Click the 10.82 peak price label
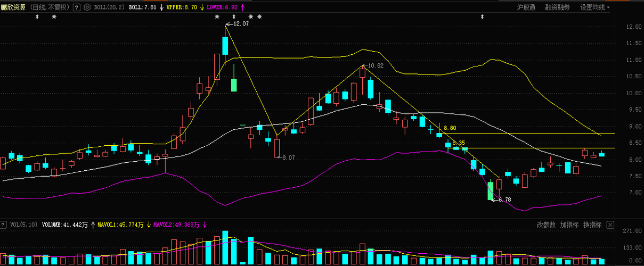The image size is (644, 266). 375,65
